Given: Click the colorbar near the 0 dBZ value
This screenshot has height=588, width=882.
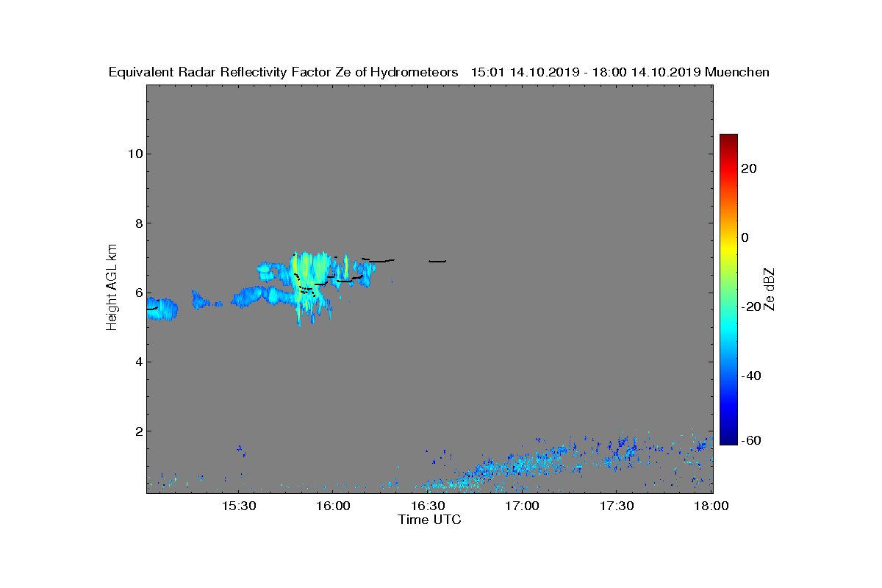Looking at the screenshot, I should (728, 237).
